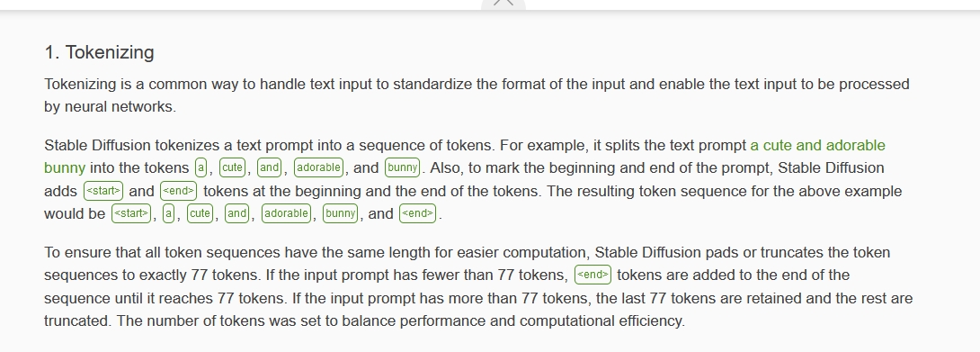This screenshot has width=980, height=352.
Task: Click the 'bunny' token before 'Also'
Action: (403, 167)
